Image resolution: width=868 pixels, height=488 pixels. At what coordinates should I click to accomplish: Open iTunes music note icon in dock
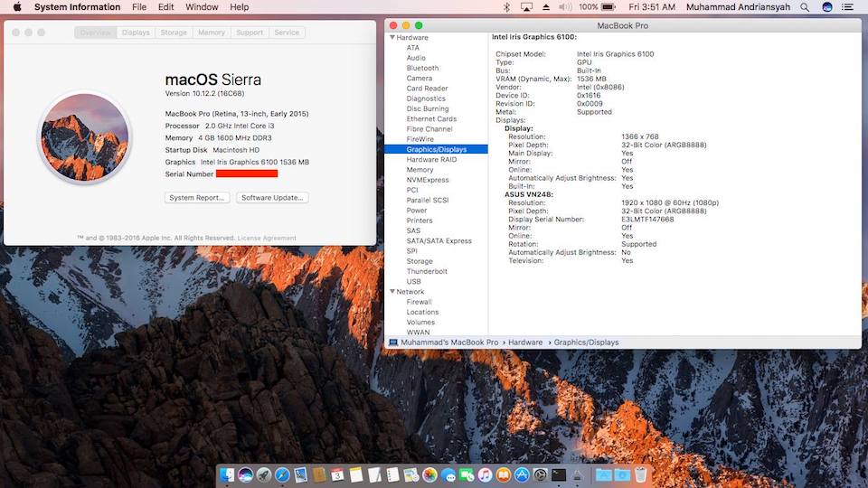[485, 474]
